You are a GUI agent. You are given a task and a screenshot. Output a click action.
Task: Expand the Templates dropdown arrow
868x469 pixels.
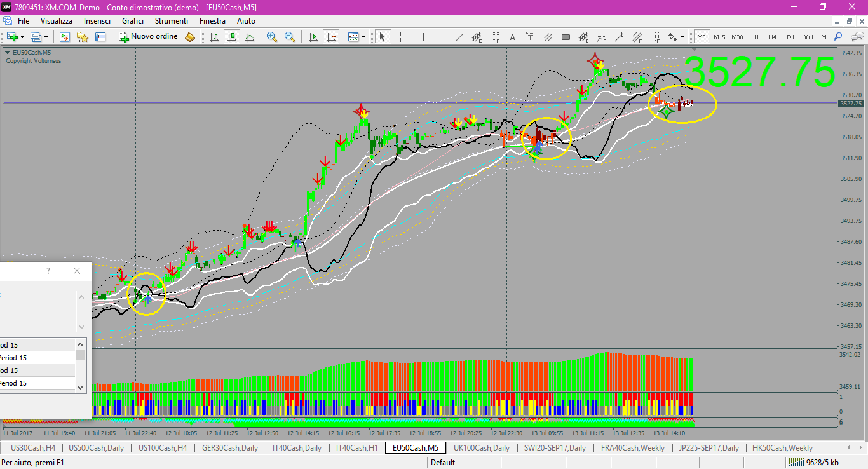click(363, 37)
